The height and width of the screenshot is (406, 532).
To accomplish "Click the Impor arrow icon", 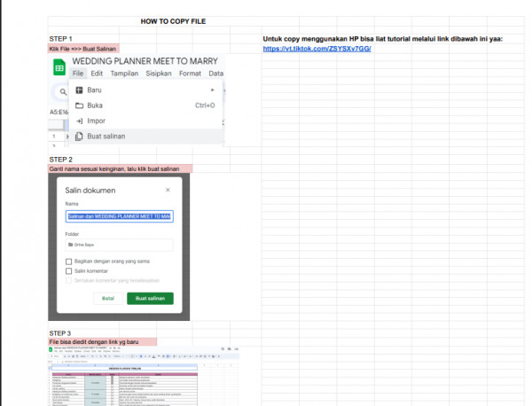I will click(79, 121).
